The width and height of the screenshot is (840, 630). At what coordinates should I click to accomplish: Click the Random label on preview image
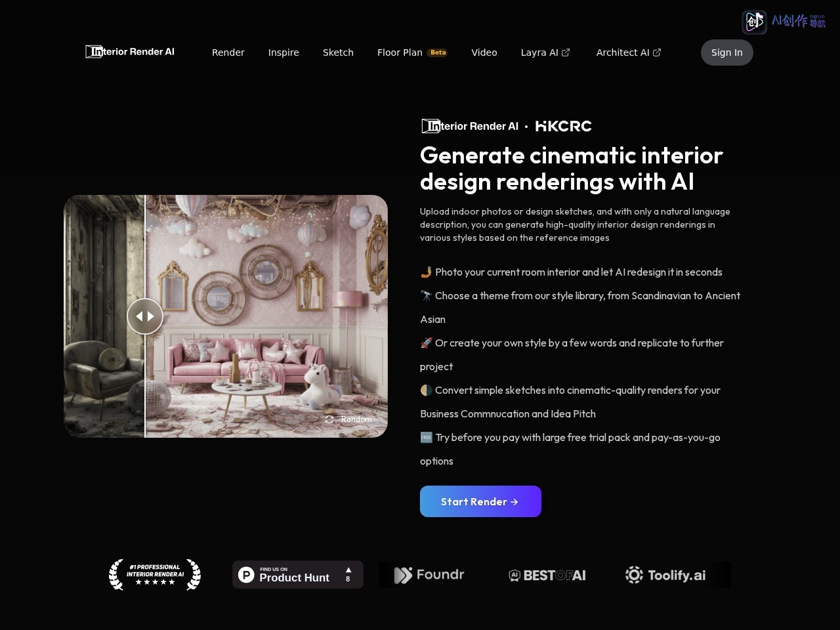[356, 419]
